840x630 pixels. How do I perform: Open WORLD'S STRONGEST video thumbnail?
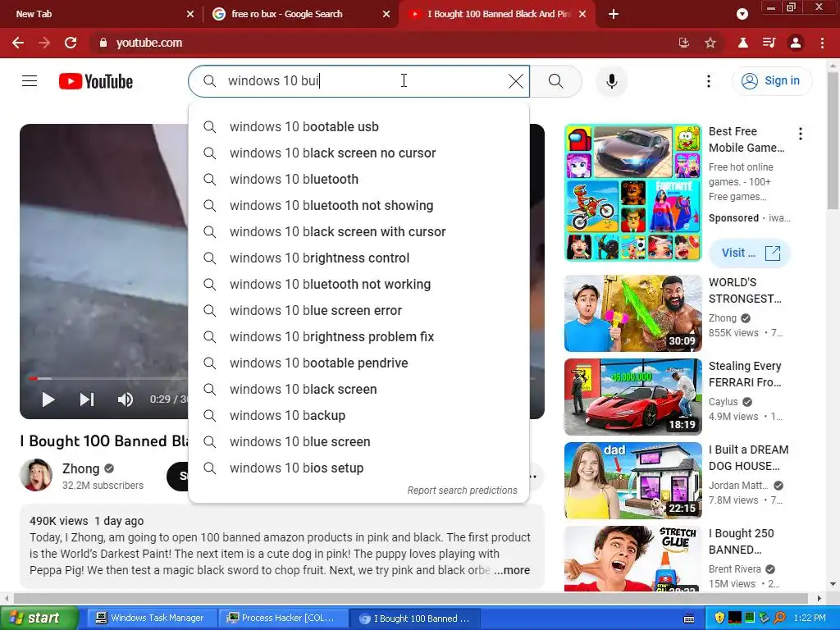click(x=632, y=313)
